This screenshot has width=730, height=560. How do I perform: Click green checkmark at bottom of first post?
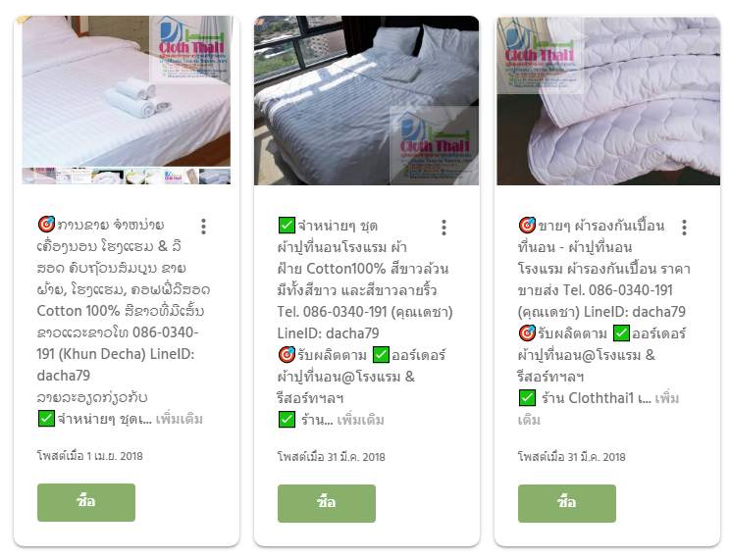coord(46,419)
